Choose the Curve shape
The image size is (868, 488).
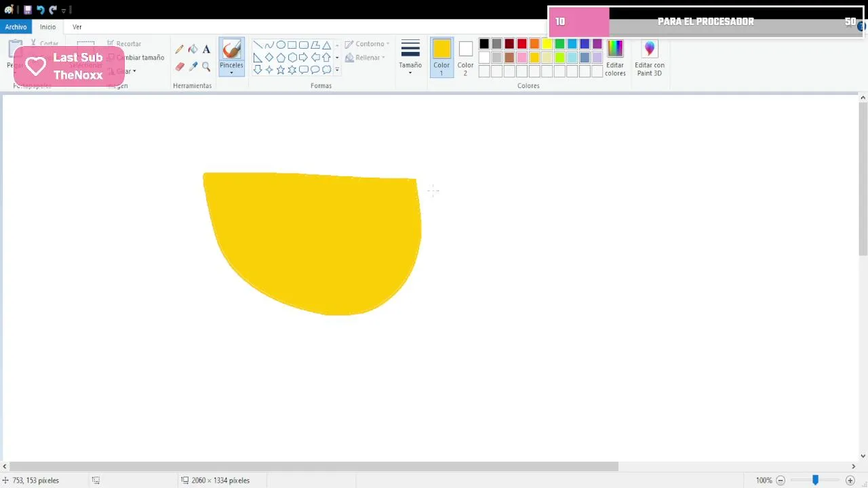[269, 45]
